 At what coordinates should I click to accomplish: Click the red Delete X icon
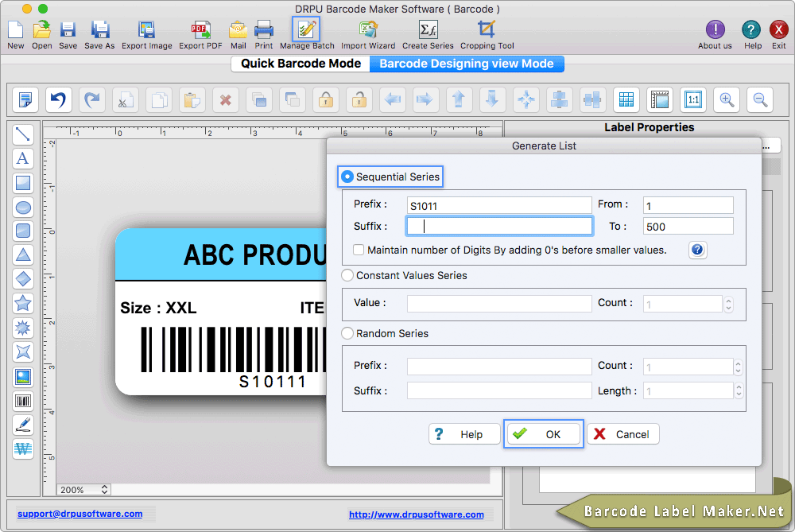click(x=226, y=99)
